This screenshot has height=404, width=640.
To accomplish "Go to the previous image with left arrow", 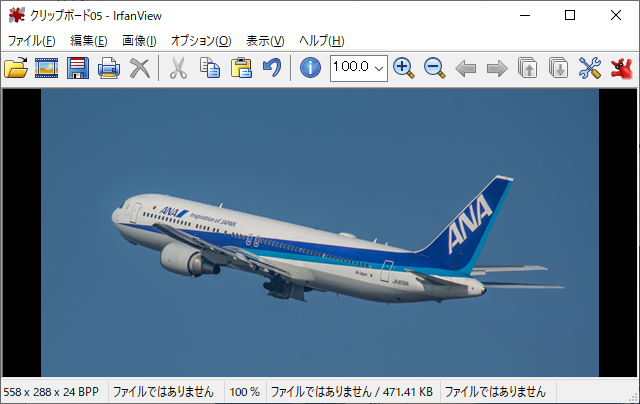I will coord(466,69).
